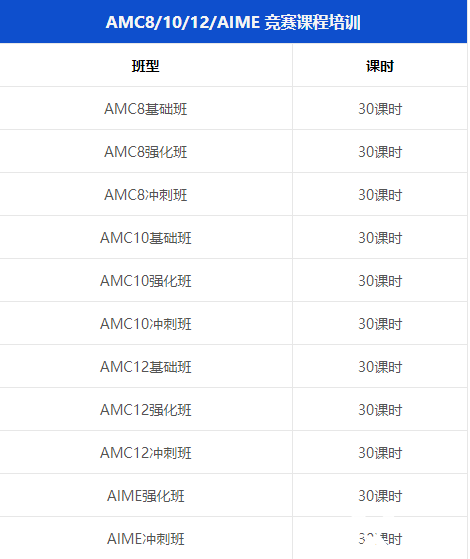470x559 pixels.
Task: Select the 班型 column header
Action: coord(145,66)
